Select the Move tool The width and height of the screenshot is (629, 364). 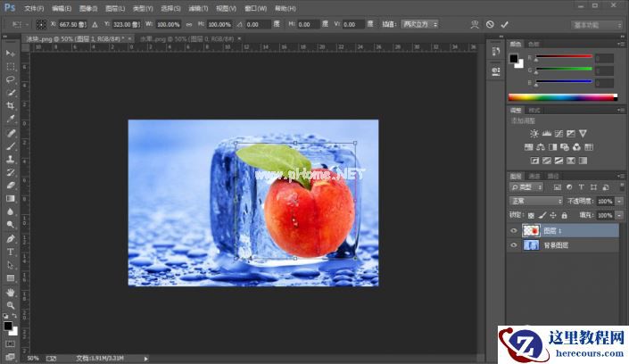[x=11, y=53]
